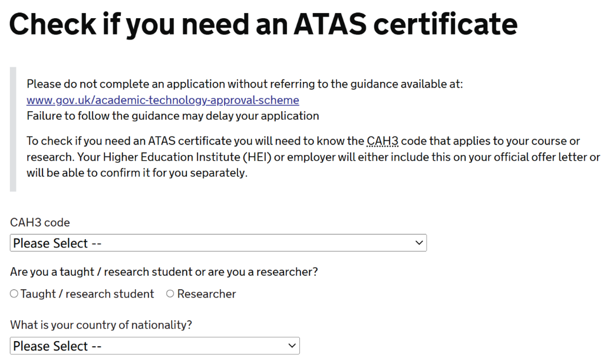This screenshot has width=607, height=364.
Task: Click "Please Select --" in nationality box
Action: (x=57, y=346)
